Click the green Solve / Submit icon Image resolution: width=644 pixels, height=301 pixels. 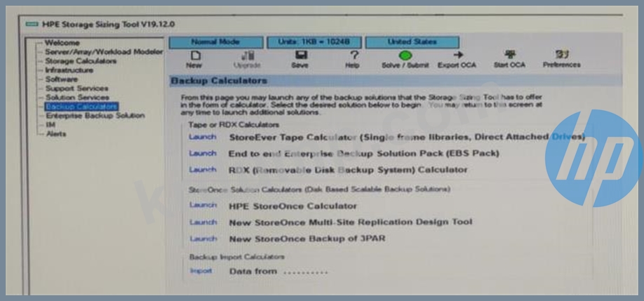pos(405,55)
